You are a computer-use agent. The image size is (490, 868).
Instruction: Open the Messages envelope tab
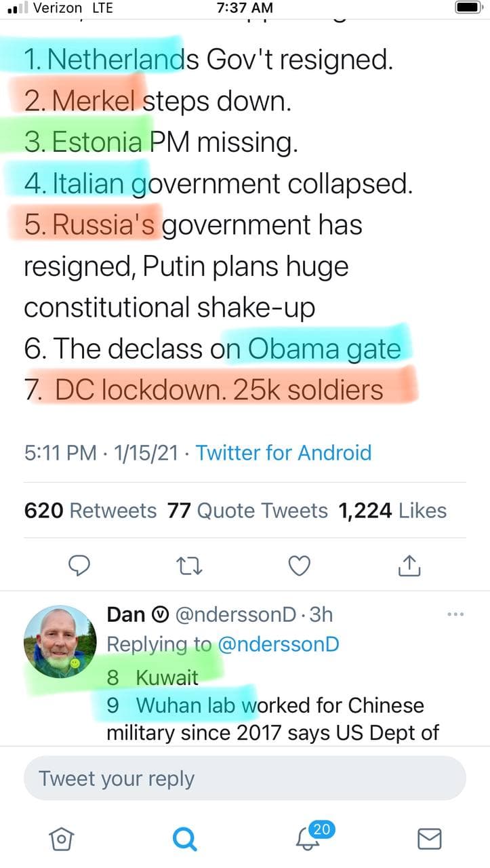(x=429, y=840)
